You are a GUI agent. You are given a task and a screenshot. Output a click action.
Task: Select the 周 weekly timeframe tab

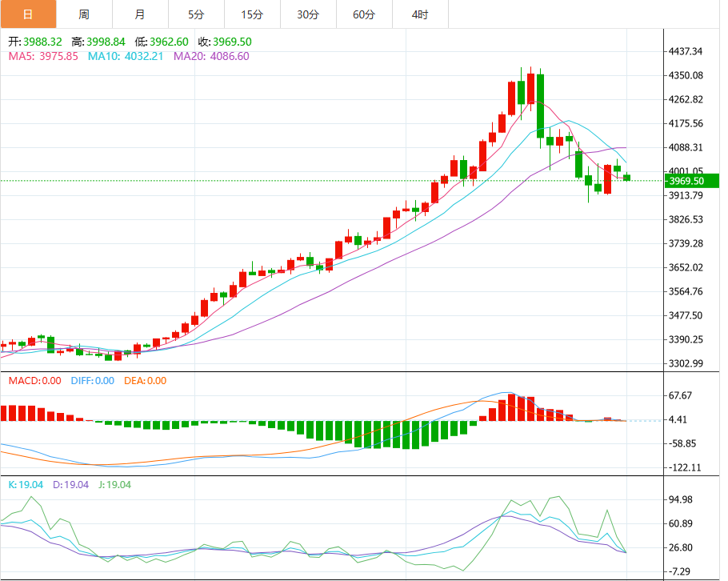click(x=84, y=14)
